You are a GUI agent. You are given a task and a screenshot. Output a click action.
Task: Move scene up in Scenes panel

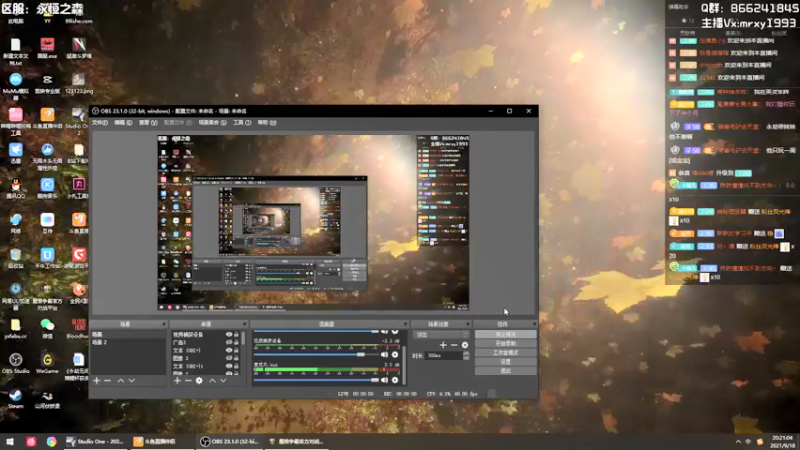(x=120, y=381)
